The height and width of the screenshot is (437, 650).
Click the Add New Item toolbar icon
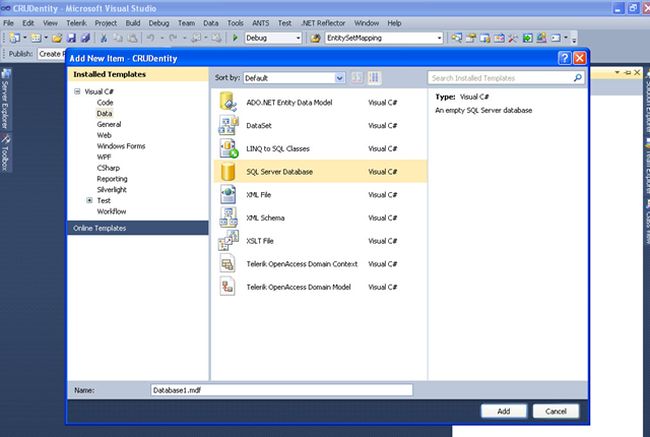36,38
